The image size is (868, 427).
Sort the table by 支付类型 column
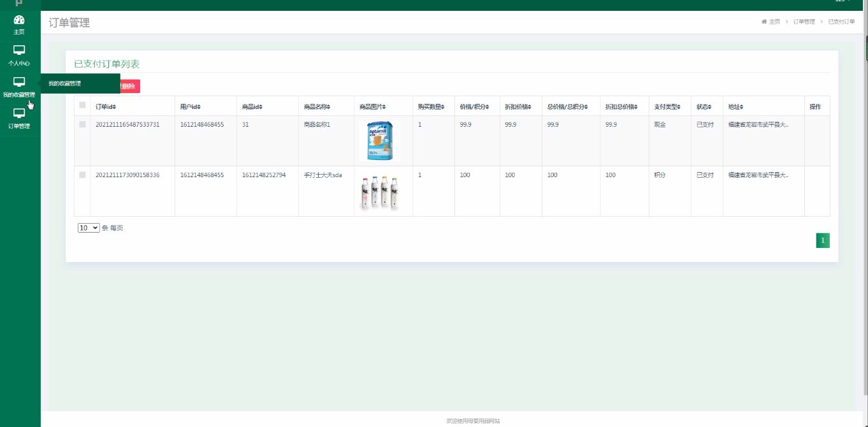tap(667, 106)
